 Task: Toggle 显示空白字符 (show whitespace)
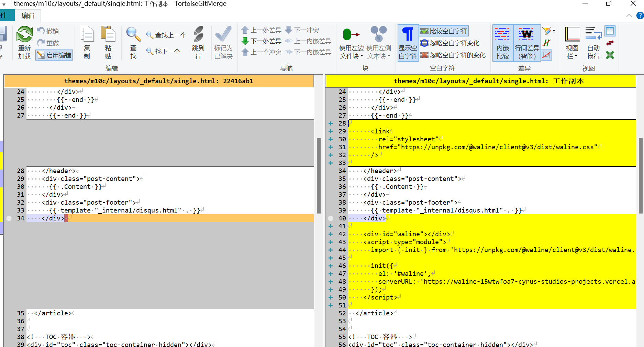coord(408,43)
